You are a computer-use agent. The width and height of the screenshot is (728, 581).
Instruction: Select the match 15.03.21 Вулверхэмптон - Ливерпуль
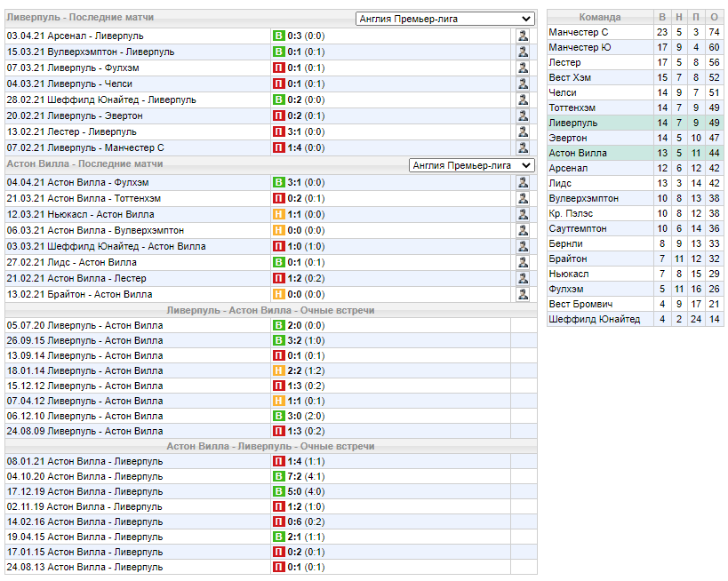91,52
